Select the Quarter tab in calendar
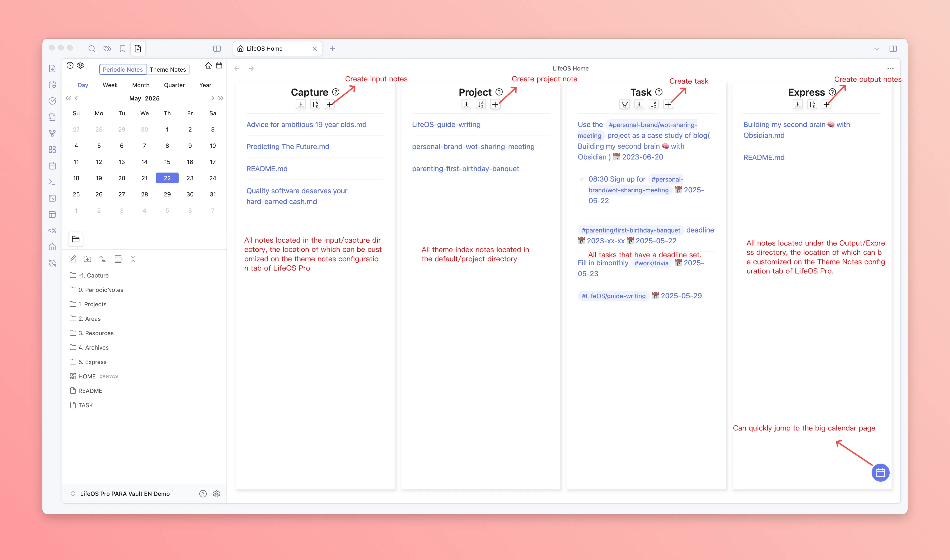The height and width of the screenshot is (560, 950). tap(174, 85)
